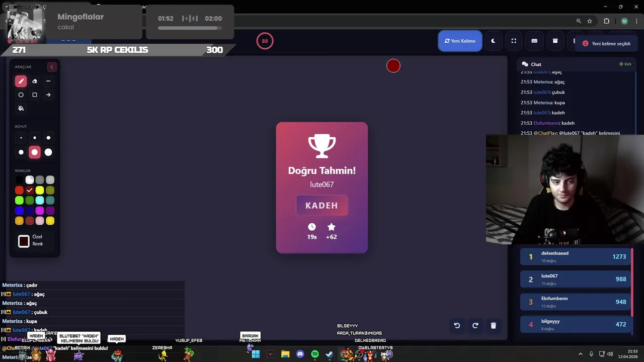Open the browser profile avatar
The image size is (644, 362).
click(x=624, y=21)
